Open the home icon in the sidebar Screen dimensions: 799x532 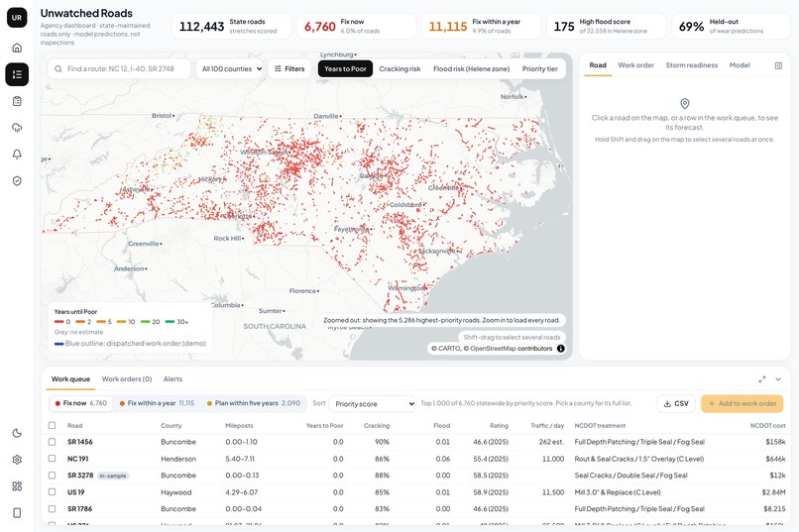pos(17,48)
